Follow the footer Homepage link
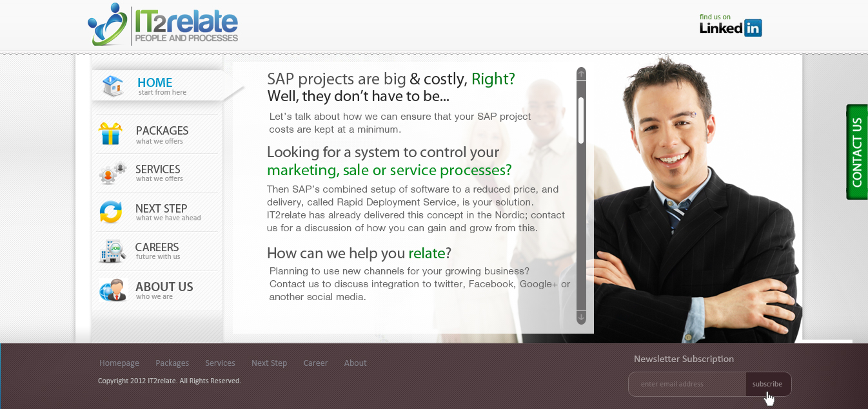Image resolution: width=868 pixels, height=409 pixels. 119,363
